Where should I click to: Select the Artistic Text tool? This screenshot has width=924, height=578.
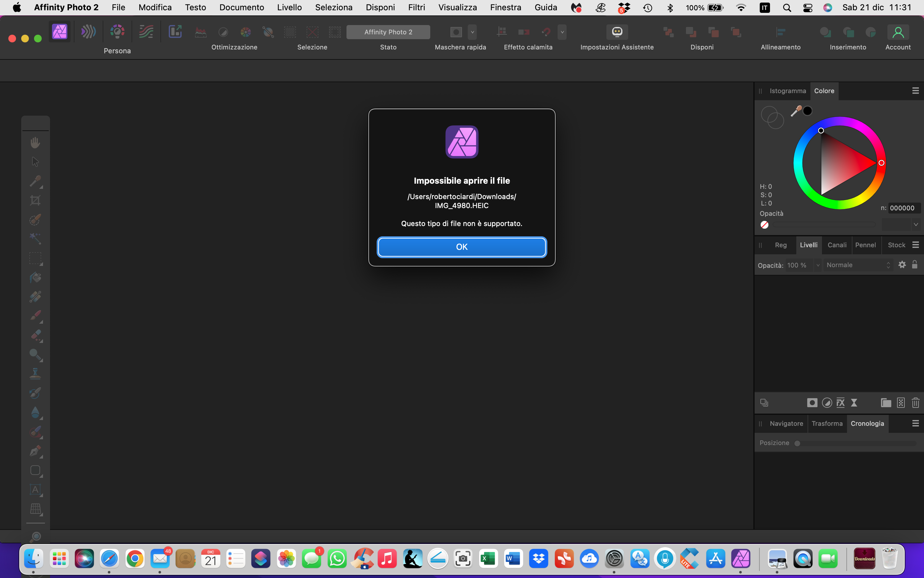[35, 490]
